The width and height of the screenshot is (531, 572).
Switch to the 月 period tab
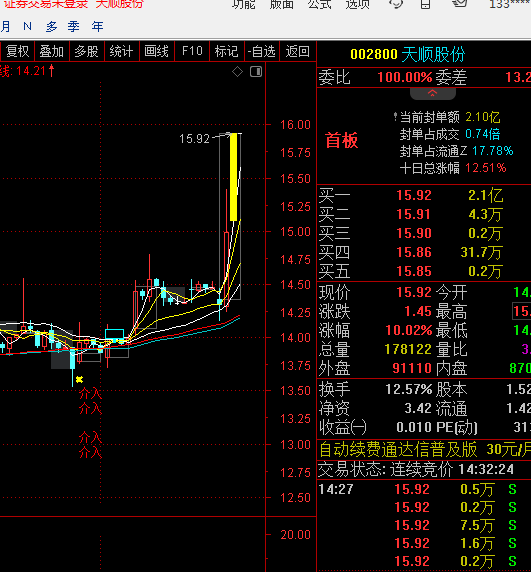[x=5, y=27]
